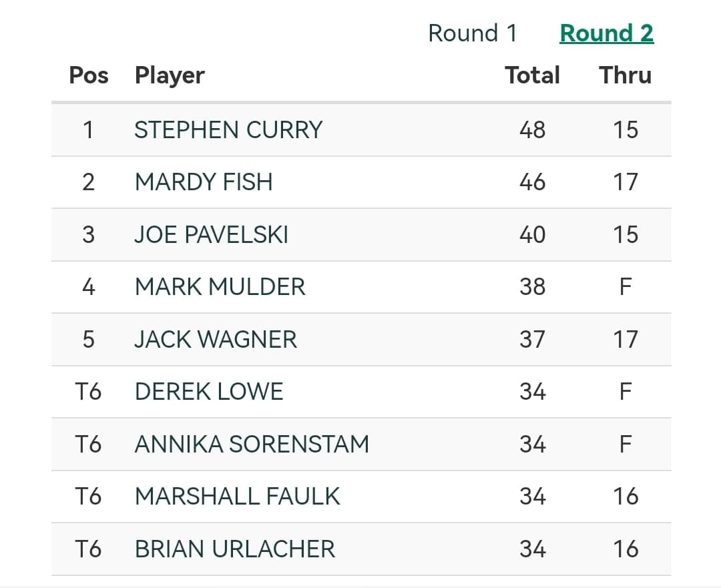
Task: Select Marshall Faulk's leaderboard entry
Action: coord(238,496)
